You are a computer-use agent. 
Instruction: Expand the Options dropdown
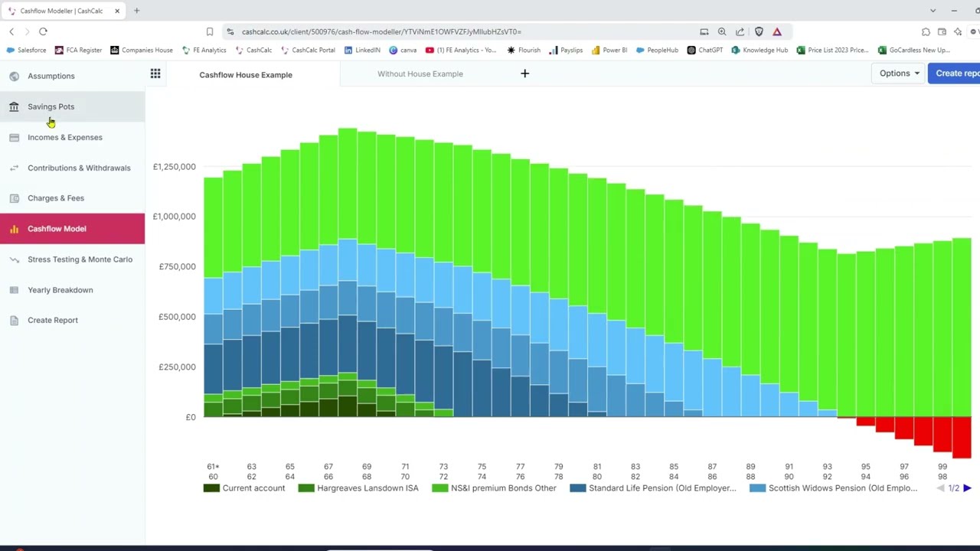coord(899,73)
